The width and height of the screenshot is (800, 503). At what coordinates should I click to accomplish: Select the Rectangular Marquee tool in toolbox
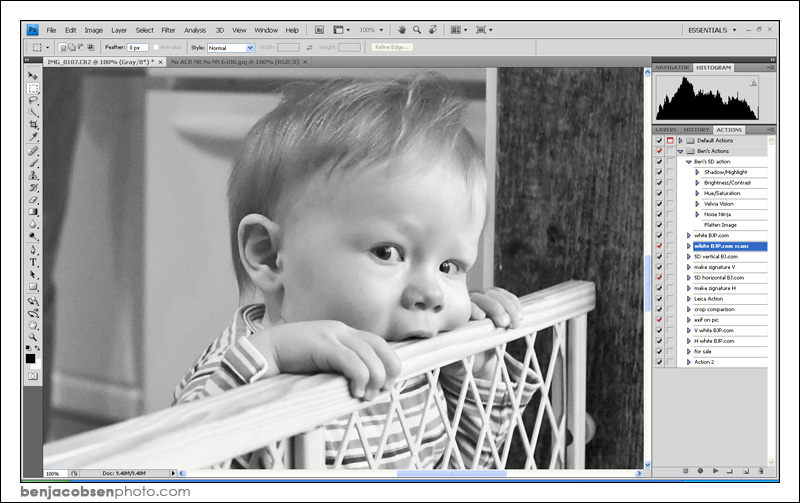[33, 88]
